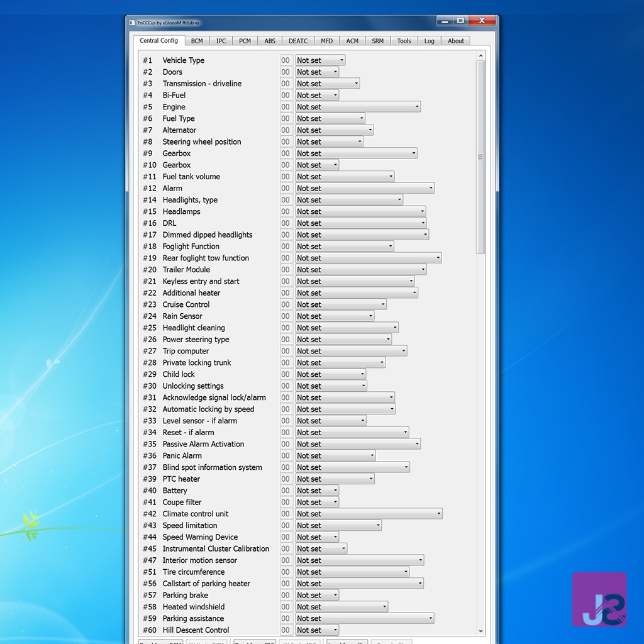The height and width of the screenshot is (644, 644).
Task: Expand the Trip computer dropdown
Action: [351, 351]
